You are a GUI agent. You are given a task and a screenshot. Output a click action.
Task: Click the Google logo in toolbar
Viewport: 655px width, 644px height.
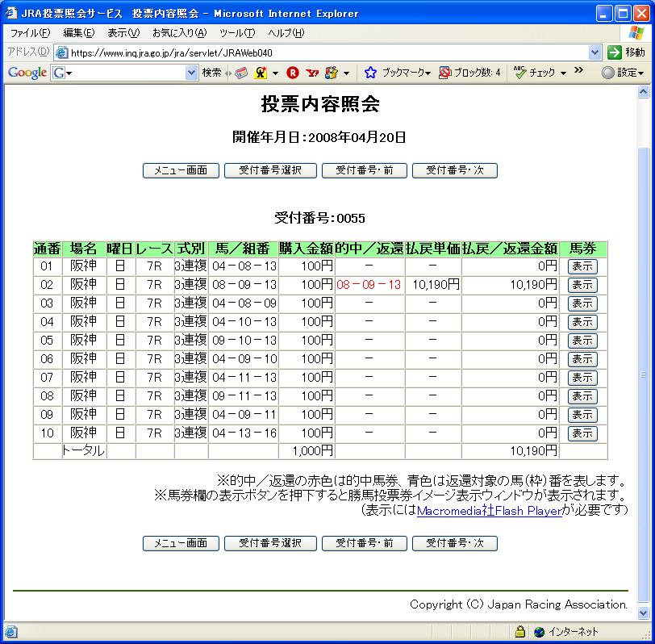[27, 73]
